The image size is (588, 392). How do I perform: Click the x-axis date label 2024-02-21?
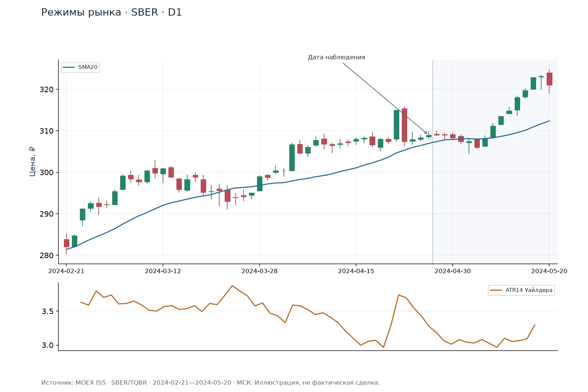click(66, 271)
